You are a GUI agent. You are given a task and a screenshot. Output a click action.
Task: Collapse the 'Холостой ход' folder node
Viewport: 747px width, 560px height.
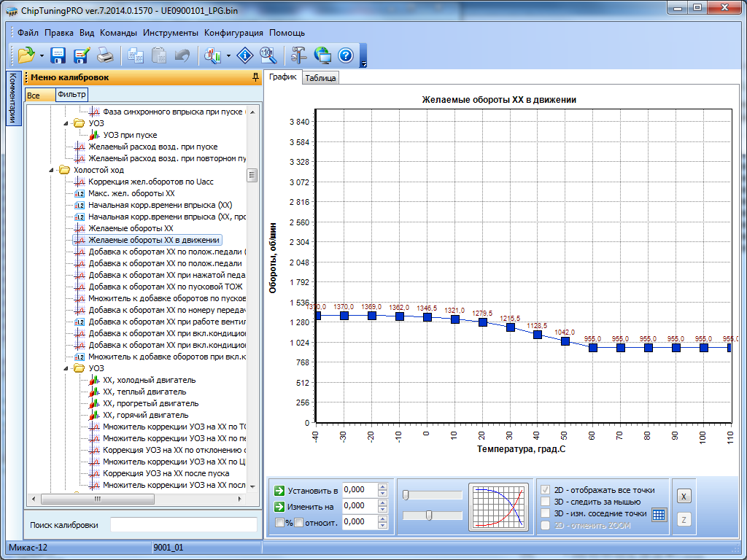pyautogui.click(x=52, y=170)
